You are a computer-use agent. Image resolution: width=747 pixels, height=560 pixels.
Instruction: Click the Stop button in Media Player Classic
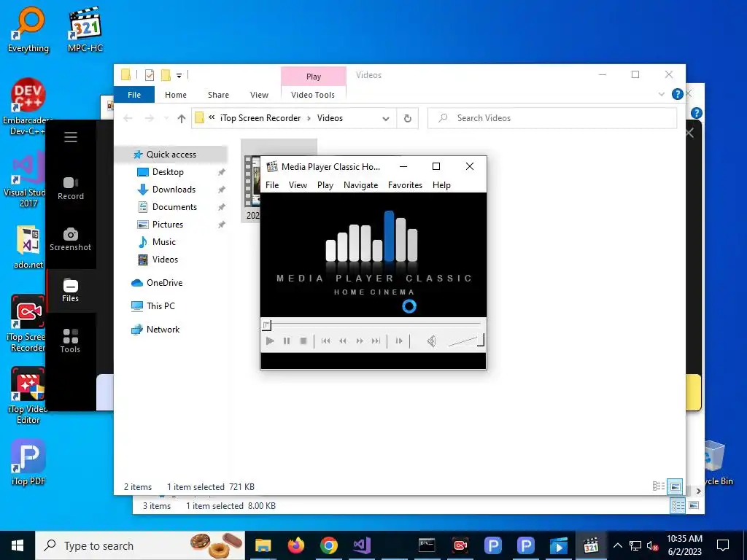click(x=303, y=341)
